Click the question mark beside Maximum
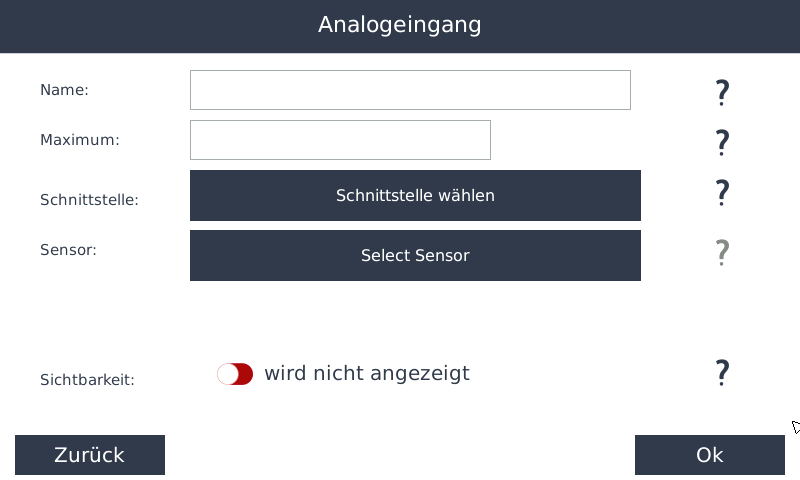The image size is (800, 480). [x=722, y=142]
